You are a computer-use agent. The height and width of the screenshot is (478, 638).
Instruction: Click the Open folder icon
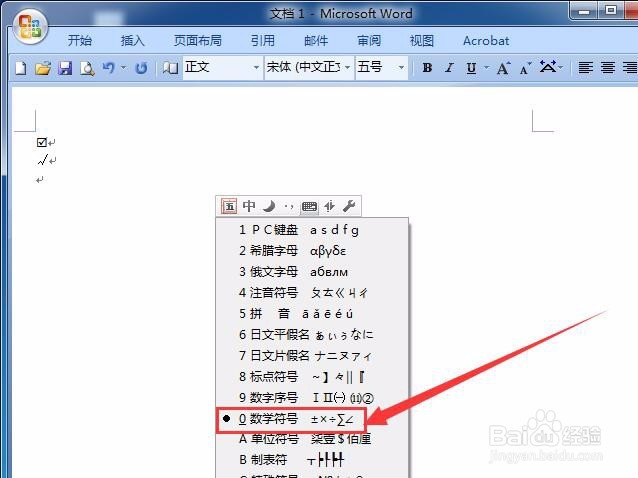click(x=43, y=68)
